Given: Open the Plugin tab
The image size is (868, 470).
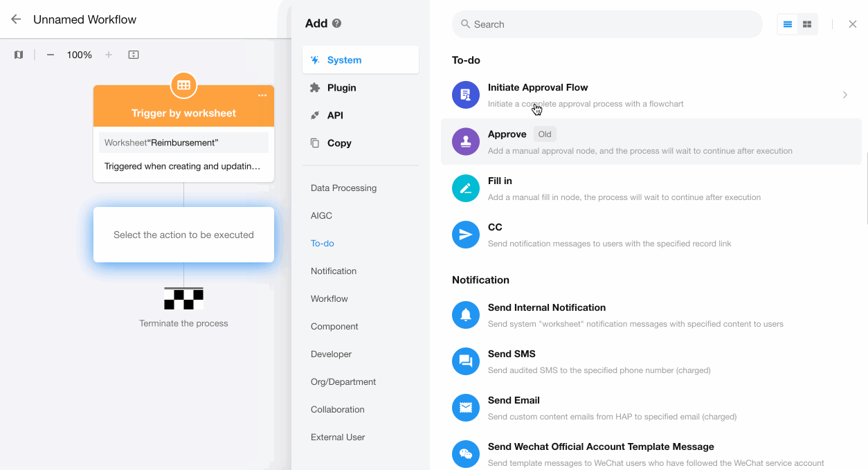Looking at the screenshot, I should (341, 88).
